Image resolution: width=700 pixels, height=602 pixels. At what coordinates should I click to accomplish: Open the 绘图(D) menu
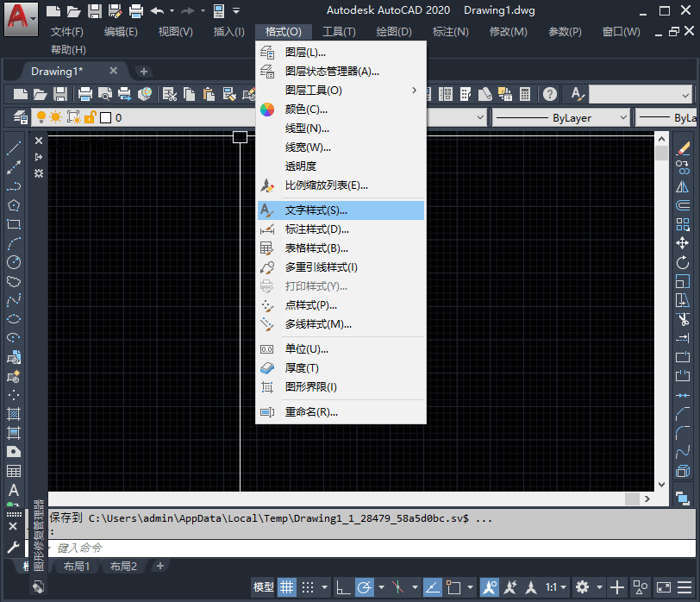(x=394, y=32)
